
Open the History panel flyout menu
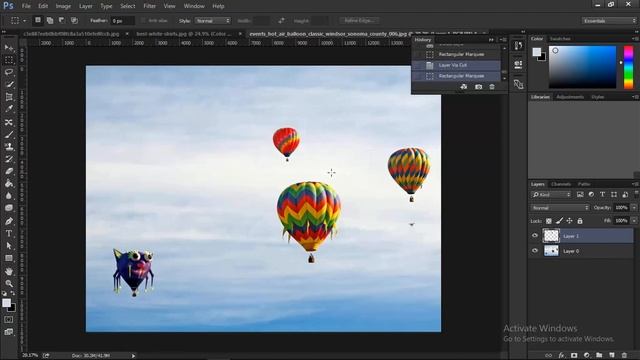click(x=504, y=40)
